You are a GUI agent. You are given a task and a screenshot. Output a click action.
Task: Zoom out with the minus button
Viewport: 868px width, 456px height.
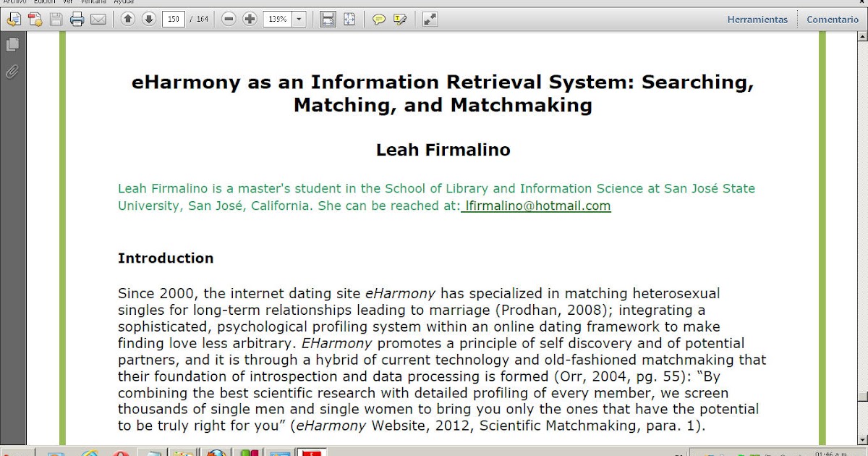[229, 20]
